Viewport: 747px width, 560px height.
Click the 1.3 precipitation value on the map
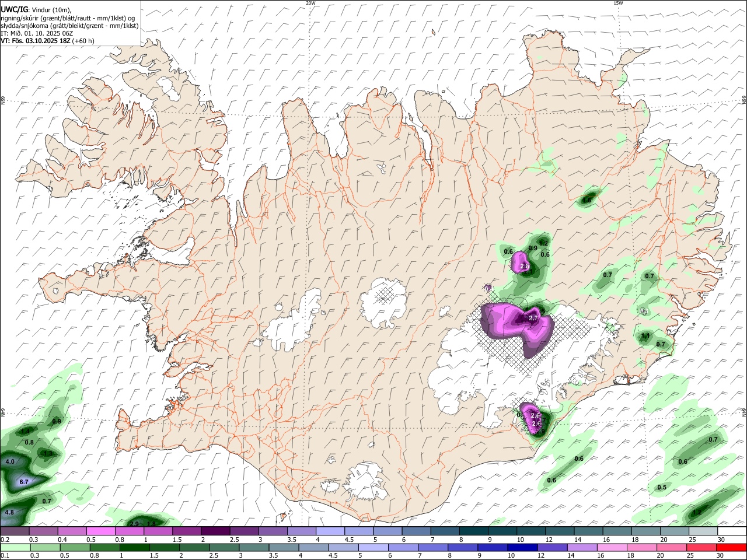(x=48, y=453)
